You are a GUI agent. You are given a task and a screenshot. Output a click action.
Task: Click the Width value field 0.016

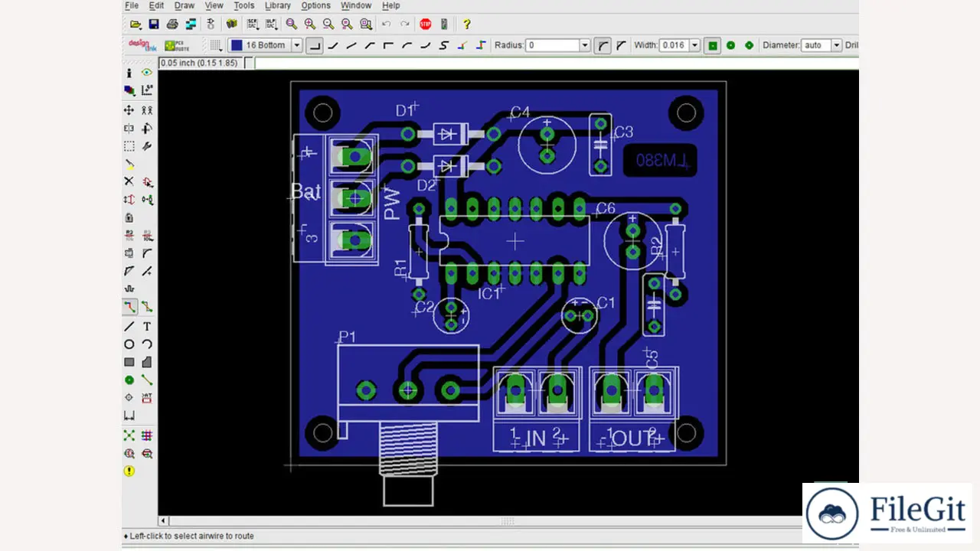(x=674, y=45)
